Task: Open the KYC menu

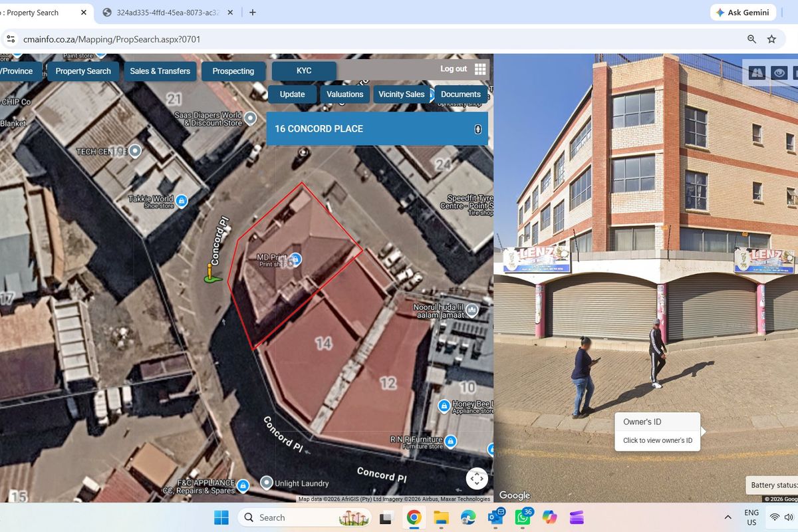Action: coord(304,71)
